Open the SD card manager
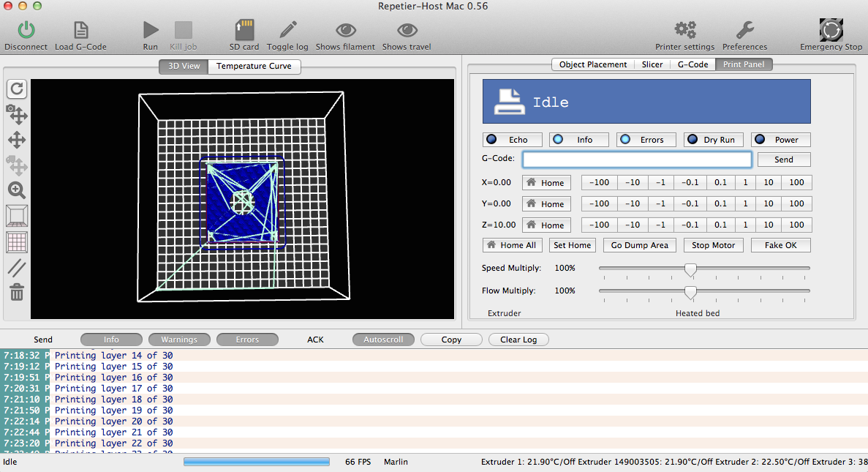868x472 pixels. click(x=244, y=30)
